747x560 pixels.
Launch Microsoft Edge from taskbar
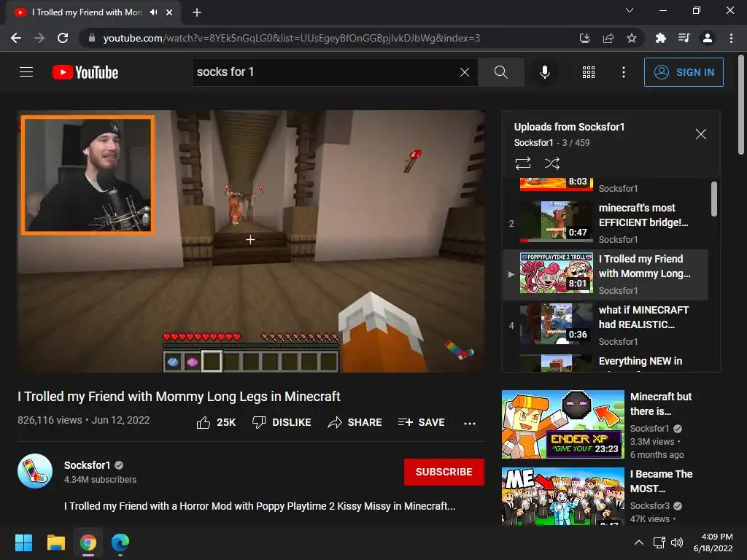click(x=120, y=542)
